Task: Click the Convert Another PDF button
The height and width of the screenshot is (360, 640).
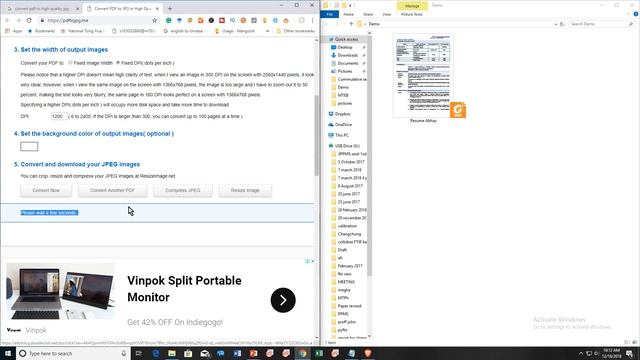Action: click(x=112, y=191)
